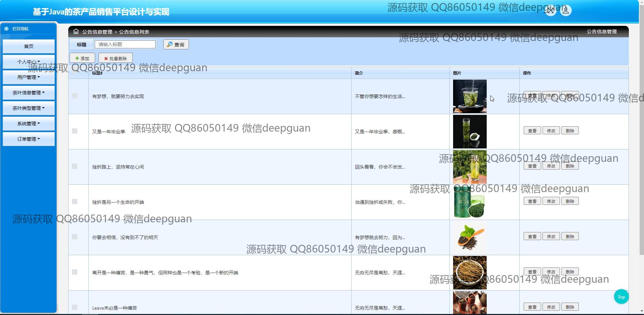Expand the 订单管理 sidebar menu
This screenshot has width=644, height=315.
point(29,139)
